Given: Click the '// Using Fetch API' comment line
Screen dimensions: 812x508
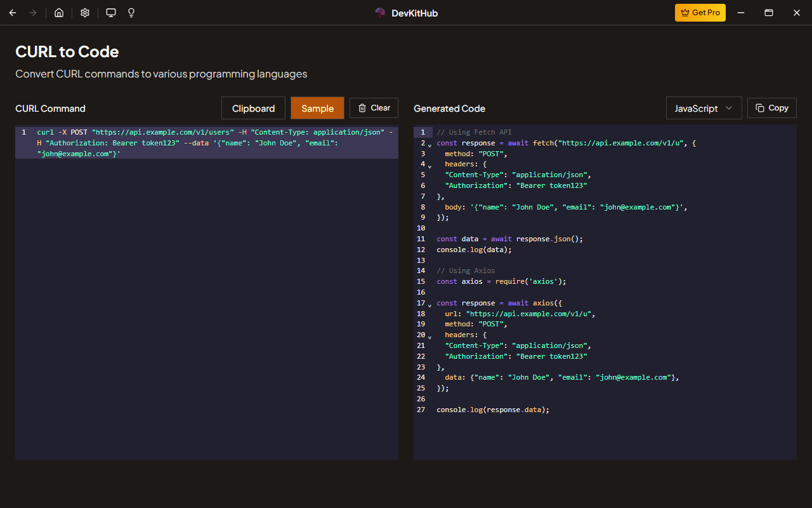Looking at the screenshot, I should pyautogui.click(x=474, y=132).
